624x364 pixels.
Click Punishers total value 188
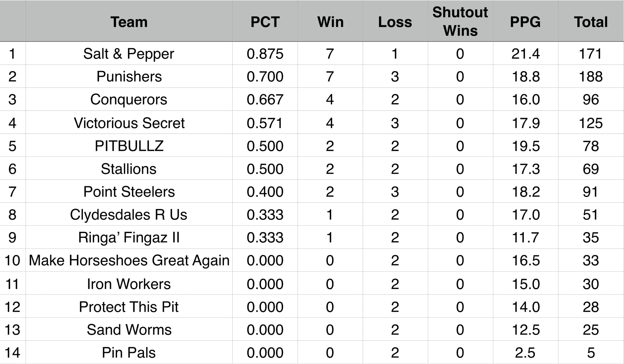[x=591, y=77]
